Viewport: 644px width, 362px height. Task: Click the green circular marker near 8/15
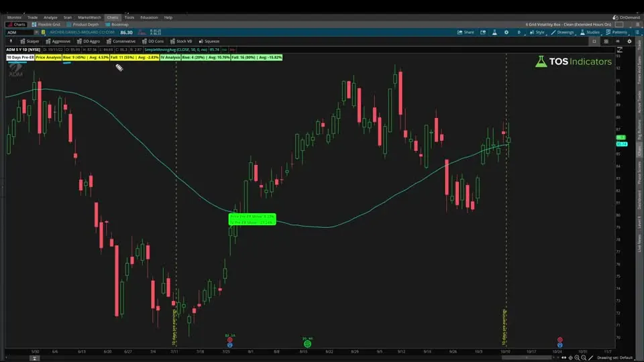click(x=307, y=344)
